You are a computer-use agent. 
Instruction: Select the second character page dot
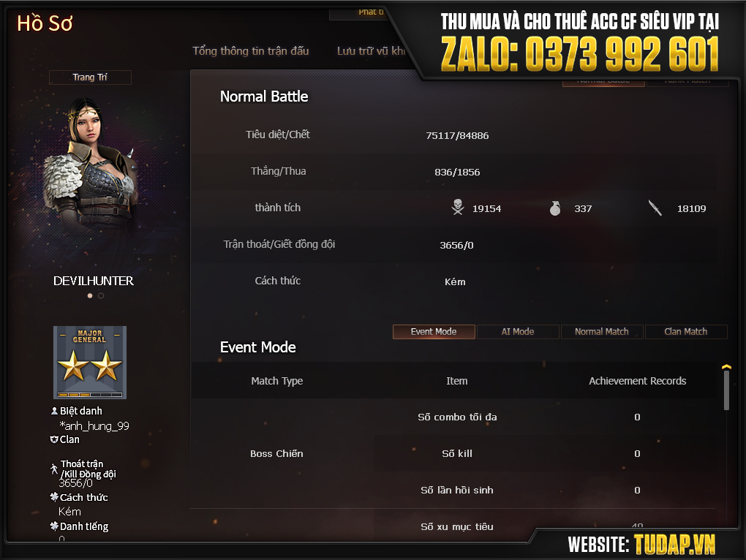tap(101, 295)
